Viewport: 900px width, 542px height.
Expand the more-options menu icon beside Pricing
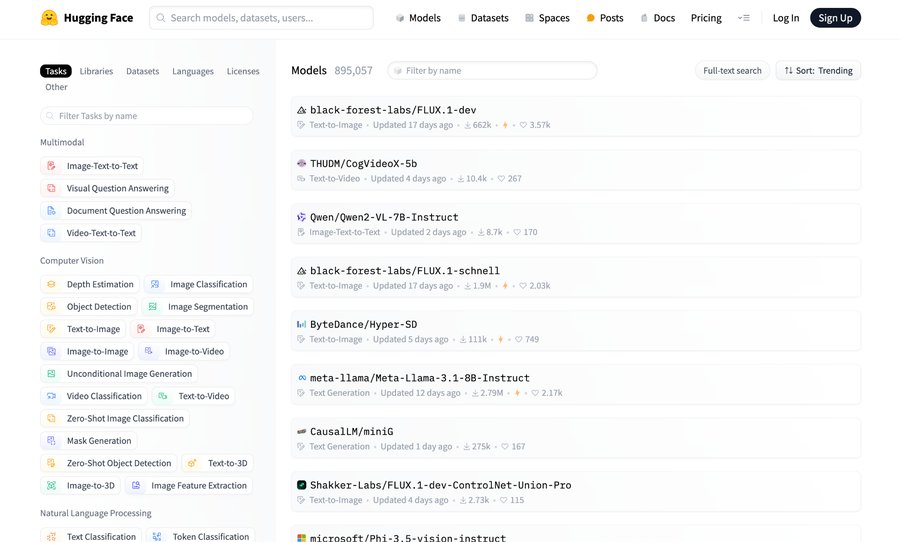[x=743, y=18]
